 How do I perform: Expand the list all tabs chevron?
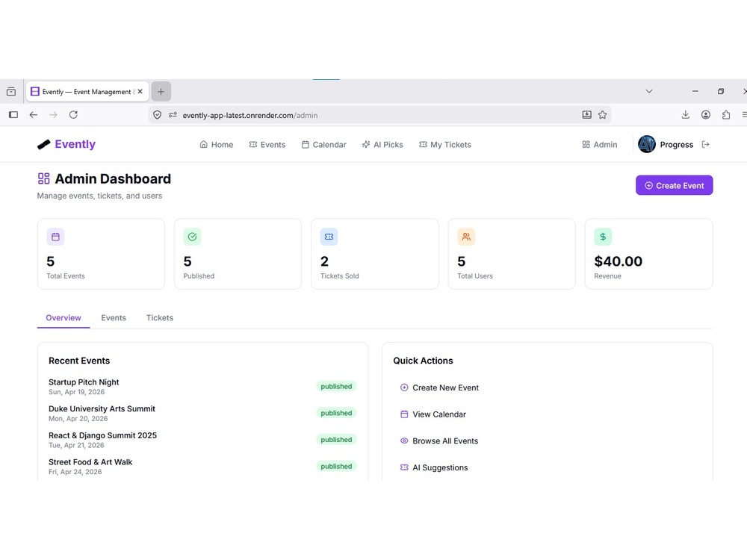[x=649, y=91]
